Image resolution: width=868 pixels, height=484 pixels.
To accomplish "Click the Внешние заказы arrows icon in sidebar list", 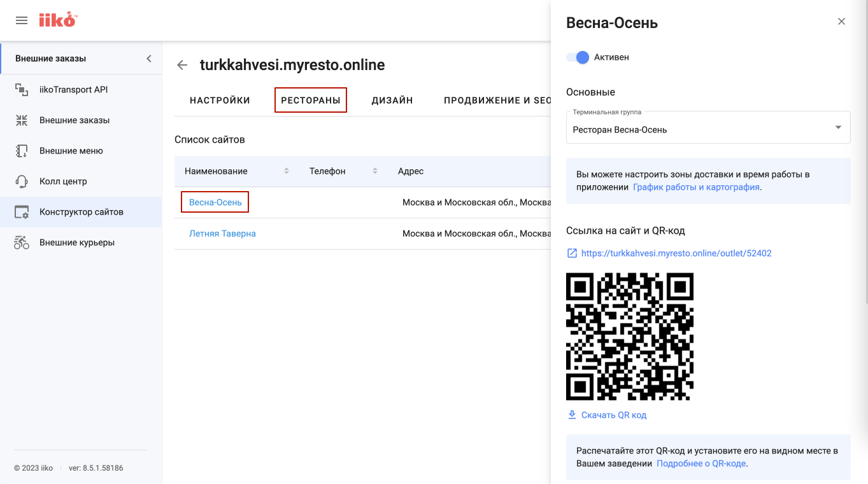I will 22,120.
